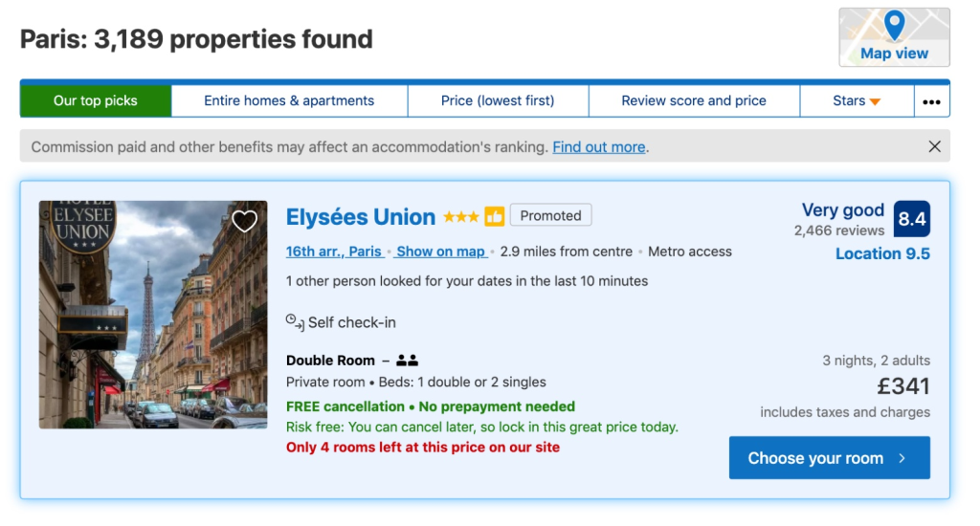Viewport: 980px width, 526px height.
Task: Open the three-dots more sorting options
Action: click(931, 101)
